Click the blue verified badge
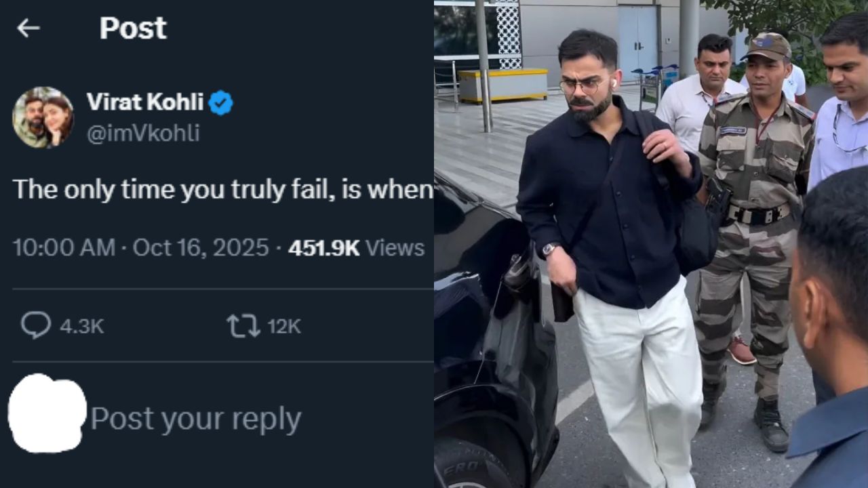 (x=220, y=103)
